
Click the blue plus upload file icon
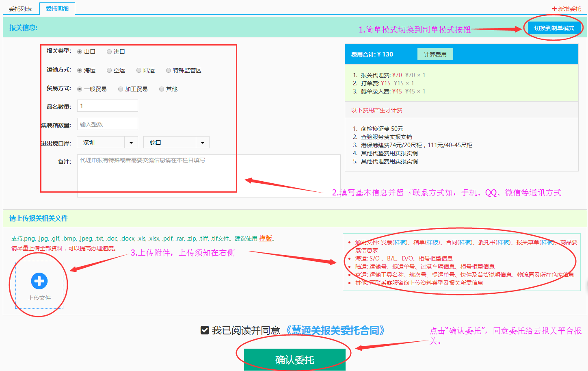(x=39, y=281)
